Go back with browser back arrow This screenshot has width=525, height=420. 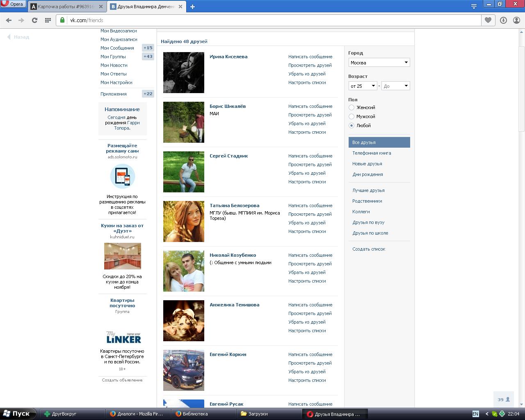(x=9, y=20)
